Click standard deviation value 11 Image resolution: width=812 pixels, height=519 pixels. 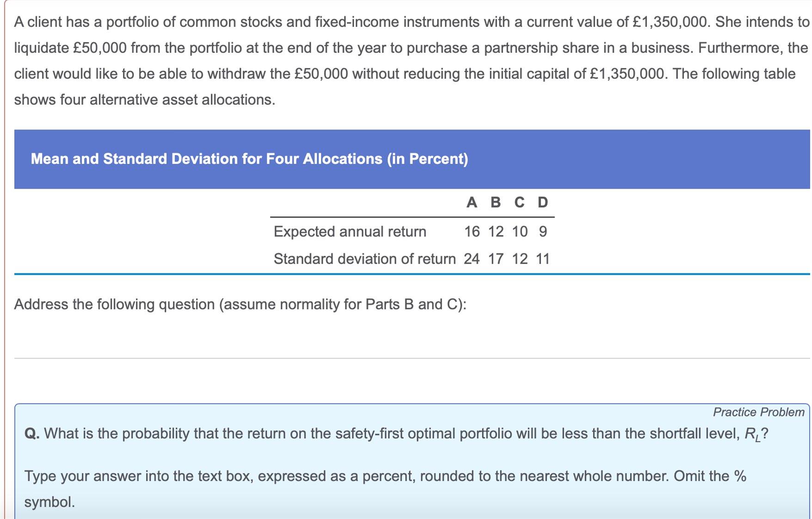click(x=543, y=259)
